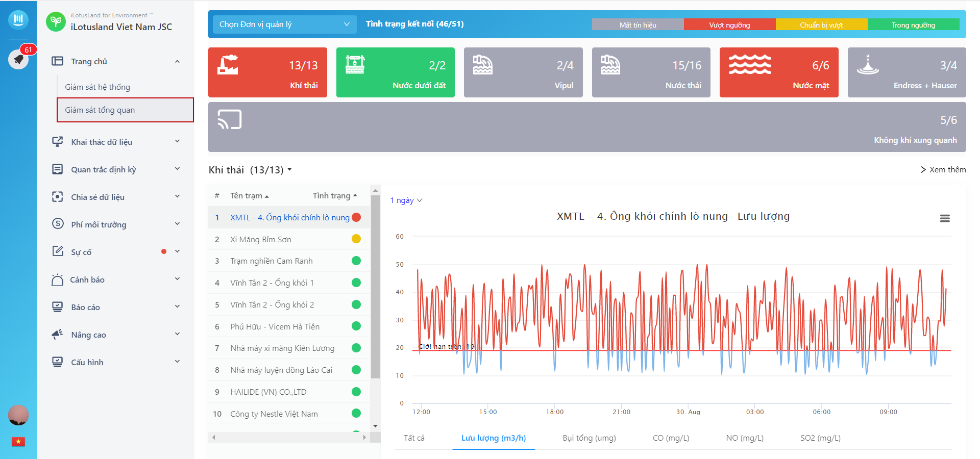The height and width of the screenshot is (459, 980).
Task: Click the waves icon on Nước mặt card
Action: point(750,65)
